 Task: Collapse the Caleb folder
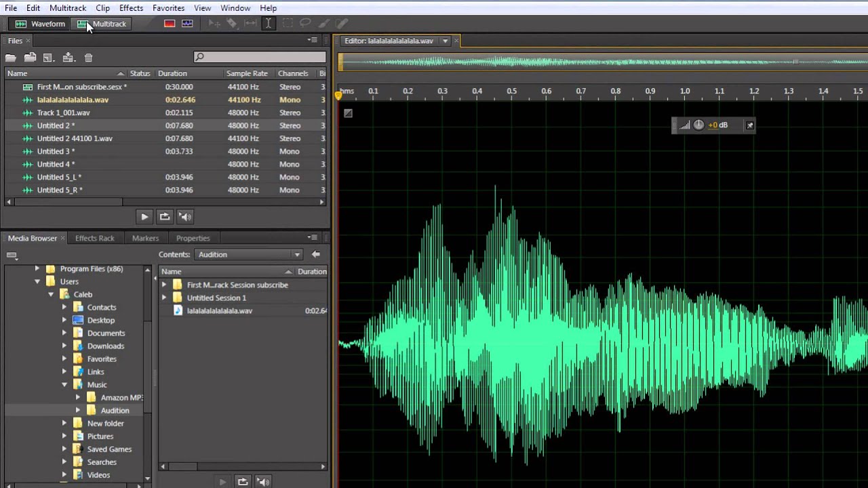point(51,295)
